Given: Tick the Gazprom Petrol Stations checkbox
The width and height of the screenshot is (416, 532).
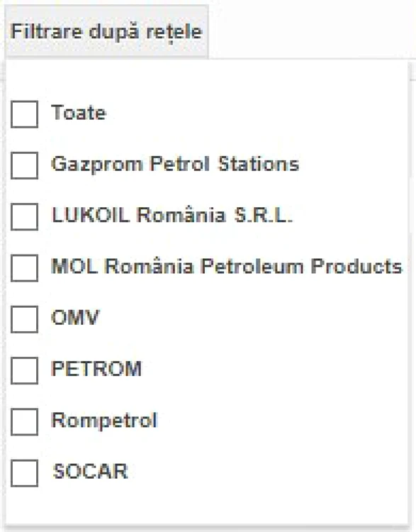Looking at the screenshot, I should pos(24,165).
